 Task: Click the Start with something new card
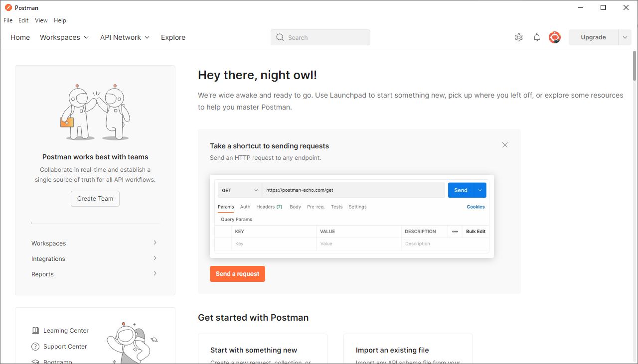(x=263, y=349)
